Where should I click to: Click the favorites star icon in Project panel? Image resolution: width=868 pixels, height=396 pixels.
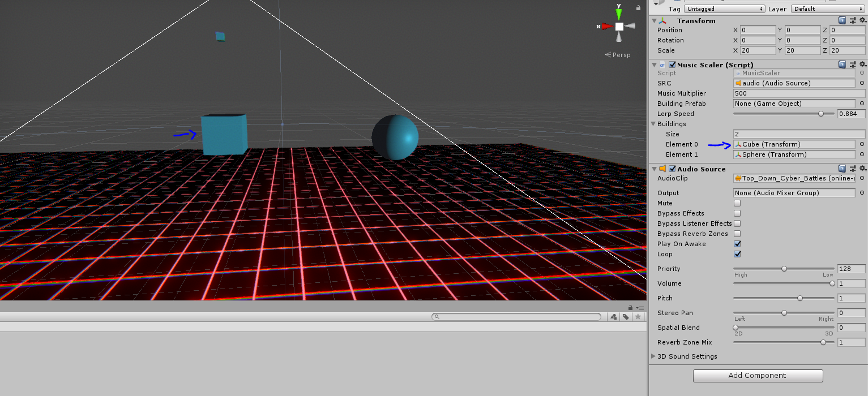click(x=638, y=317)
